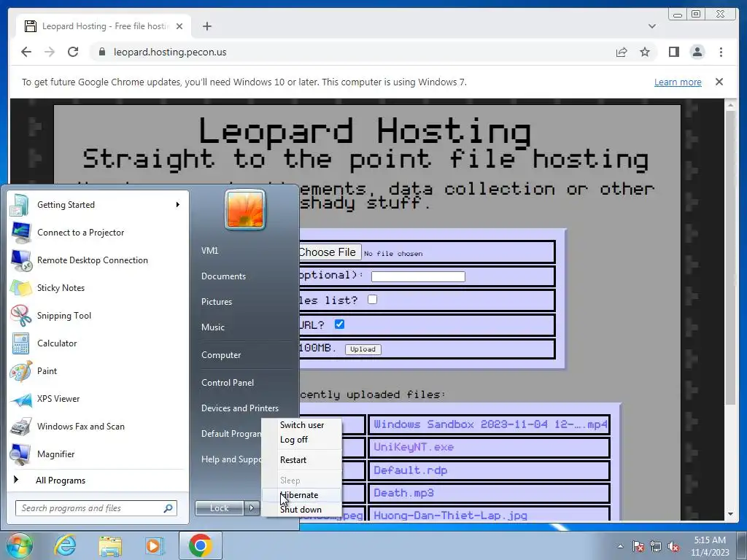Dismiss the Chrome update notification bar
Screen dimensions: 747x560
[x=719, y=82]
